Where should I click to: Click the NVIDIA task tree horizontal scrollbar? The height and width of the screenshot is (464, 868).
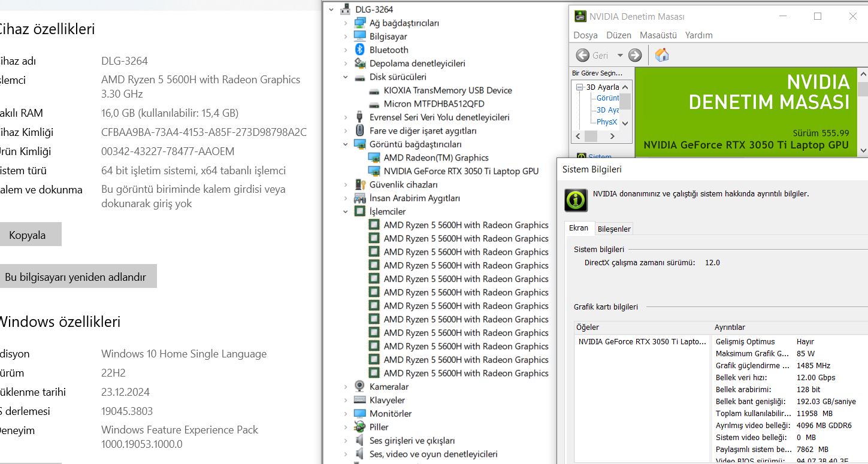coord(596,137)
